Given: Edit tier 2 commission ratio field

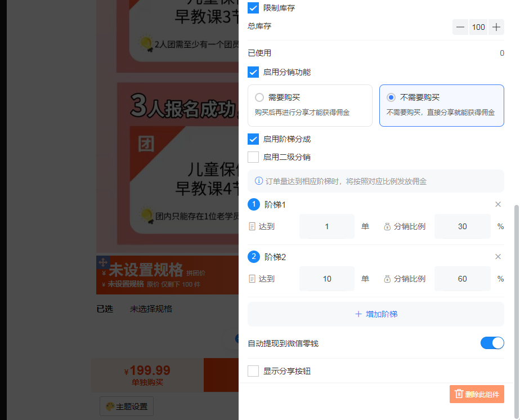Looking at the screenshot, I should [462, 279].
